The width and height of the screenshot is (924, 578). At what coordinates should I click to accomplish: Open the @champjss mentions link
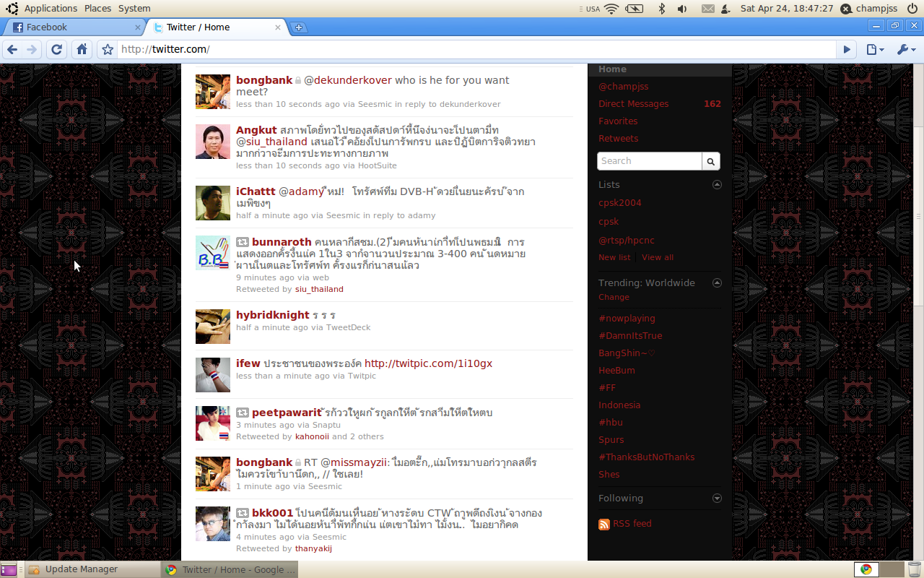coord(623,86)
